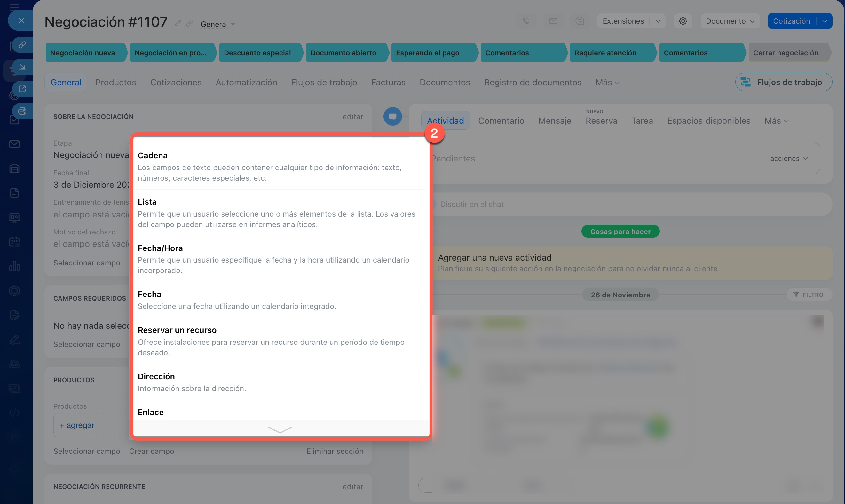Open the Comentario tab

click(x=501, y=121)
